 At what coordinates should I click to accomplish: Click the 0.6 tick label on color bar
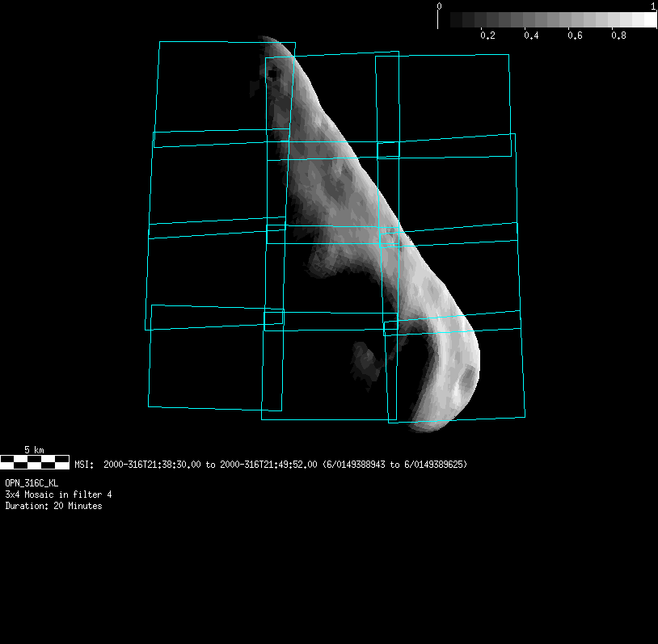575,36
